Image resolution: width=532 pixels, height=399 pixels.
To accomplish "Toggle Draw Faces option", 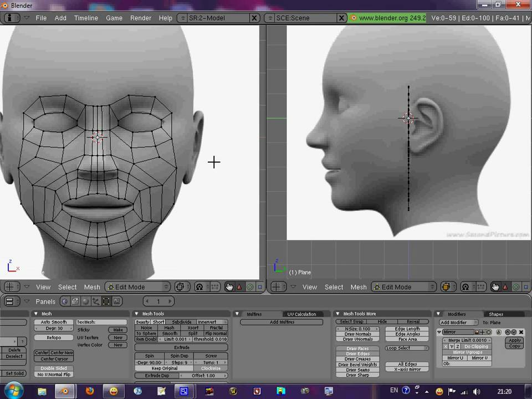I will click(x=357, y=349).
